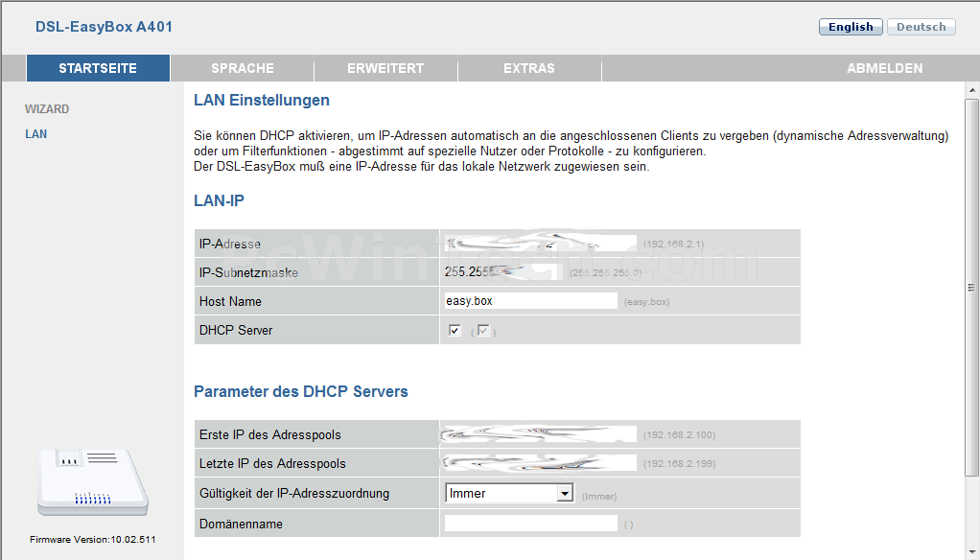Click the vertical scrollbar thumb
This screenshot has height=560, width=980.
click(972, 288)
